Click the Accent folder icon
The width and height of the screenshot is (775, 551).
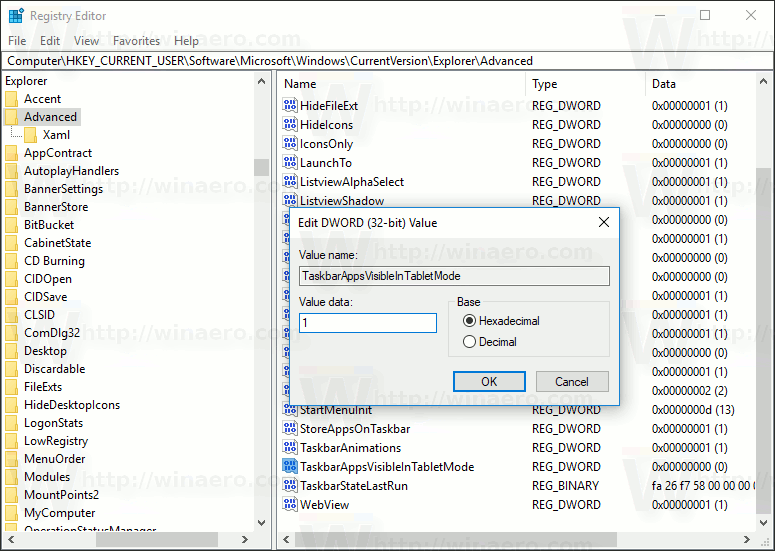[x=12, y=99]
